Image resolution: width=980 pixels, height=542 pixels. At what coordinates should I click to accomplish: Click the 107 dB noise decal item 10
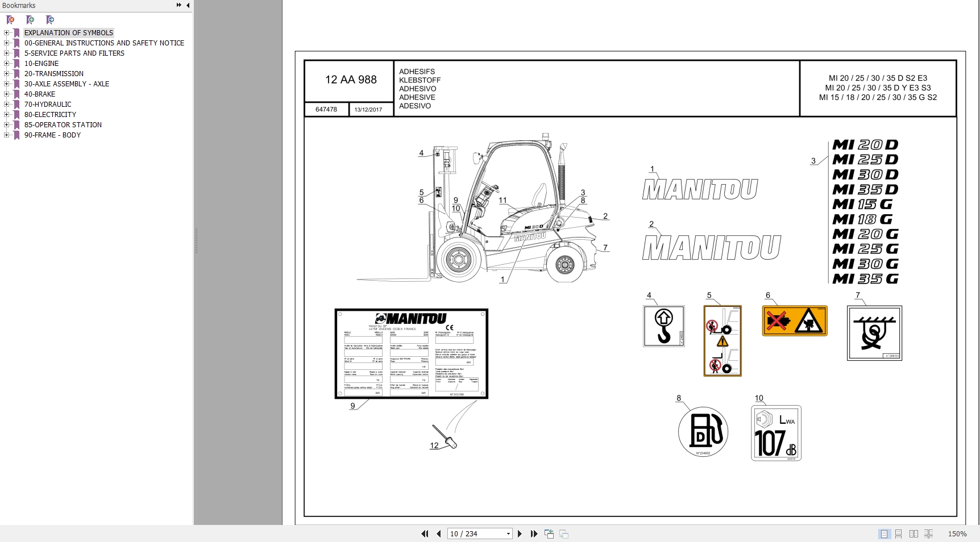776,433
